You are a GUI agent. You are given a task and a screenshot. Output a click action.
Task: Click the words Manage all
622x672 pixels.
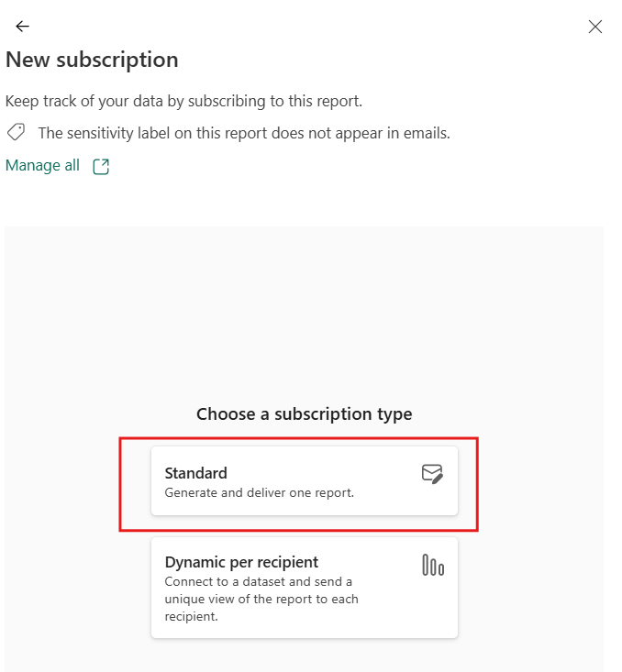(x=42, y=166)
